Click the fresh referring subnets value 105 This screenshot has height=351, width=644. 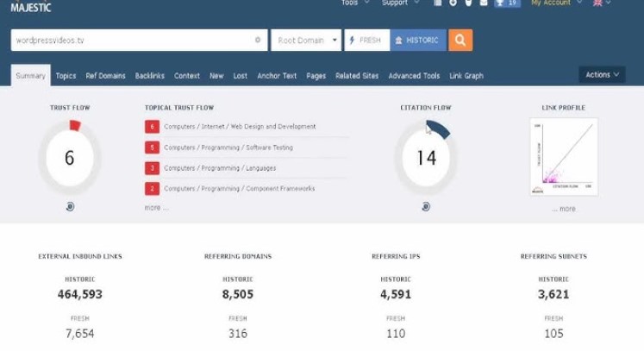coord(553,334)
